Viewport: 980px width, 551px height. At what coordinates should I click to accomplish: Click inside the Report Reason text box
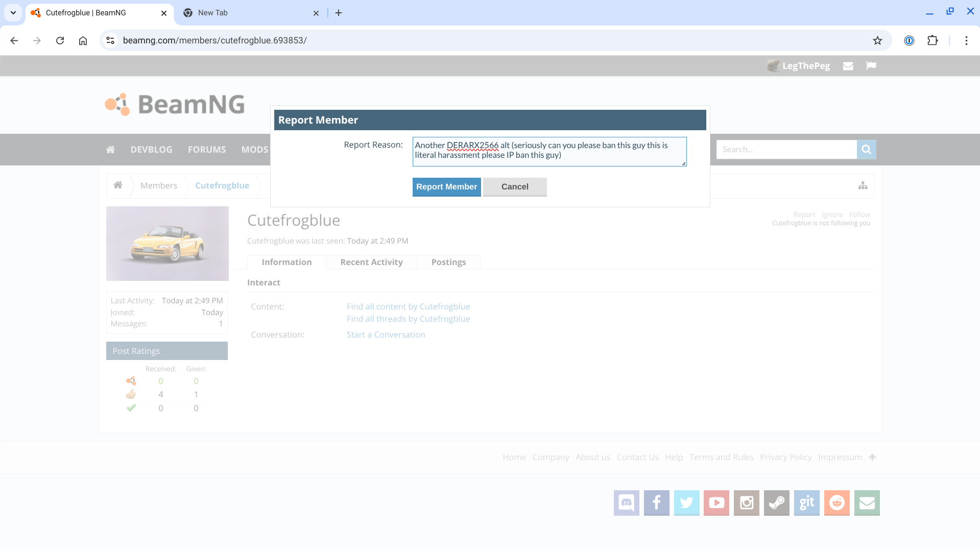coord(549,151)
